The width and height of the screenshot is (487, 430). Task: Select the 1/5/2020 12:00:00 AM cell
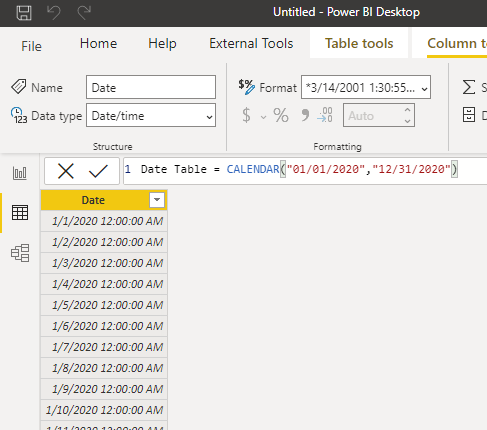point(104,305)
